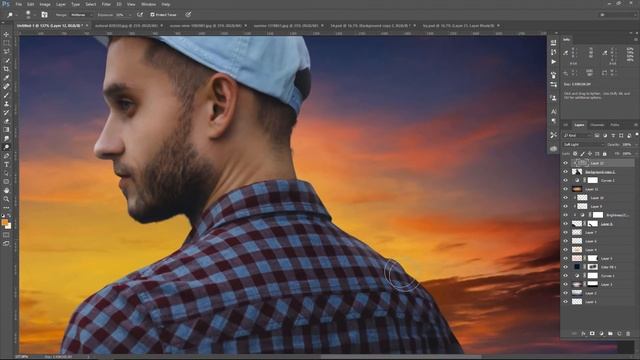Click the background color swatch
Image resolution: width=640 pixels, height=360 pixels.
point(9,226)
